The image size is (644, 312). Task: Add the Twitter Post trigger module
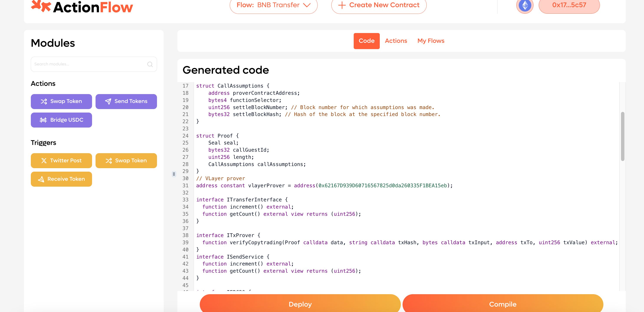(x=61, y=161)
